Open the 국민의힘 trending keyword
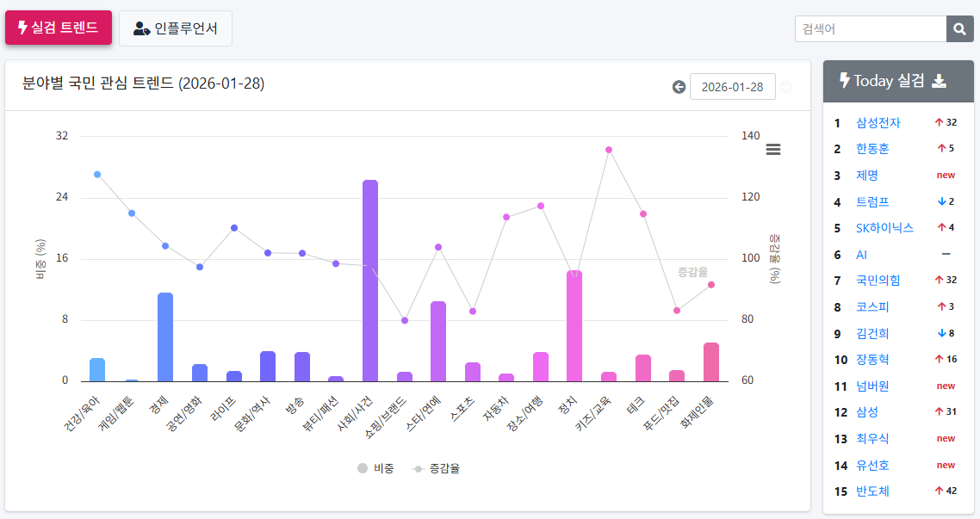Screen dimensions: 980x519 [x=878, y=281]
